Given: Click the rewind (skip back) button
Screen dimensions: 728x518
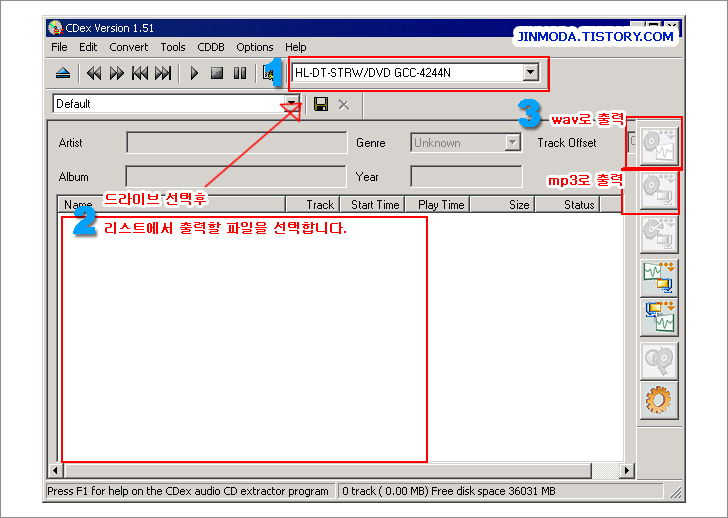Looking at the screenshot, I should [94, 73].
